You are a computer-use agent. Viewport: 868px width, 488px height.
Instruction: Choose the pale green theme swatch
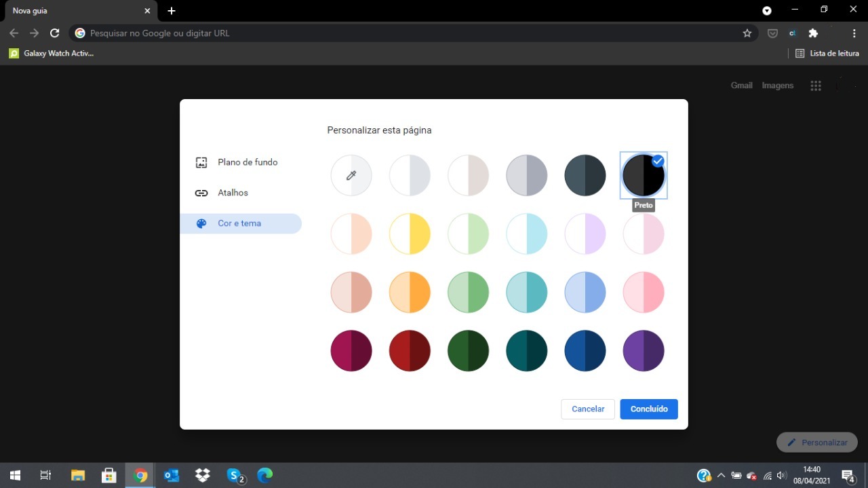[x=468, y=233]
